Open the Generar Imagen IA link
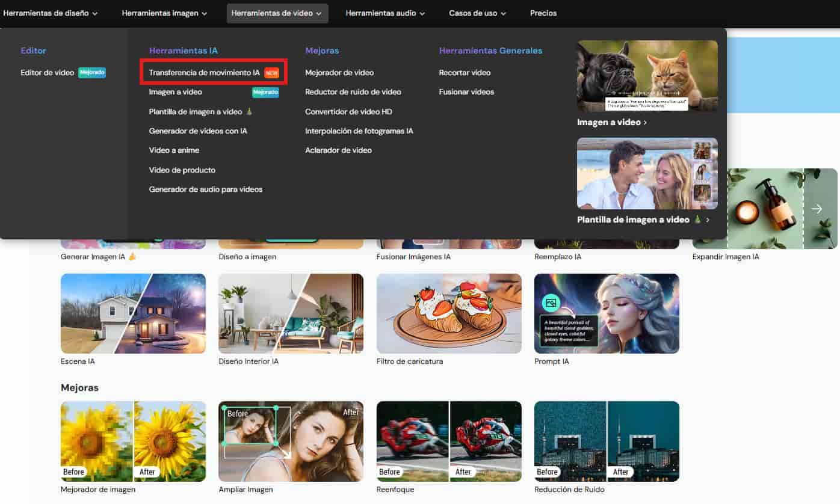840x504 pixels. pyautogui.click(x=99, y=257)
